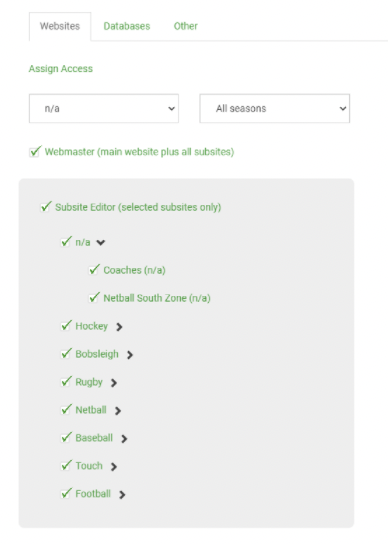Open the n/a dropdown selector
The height and width of the screenshot is (544, 388).
[x=104, y=108]
